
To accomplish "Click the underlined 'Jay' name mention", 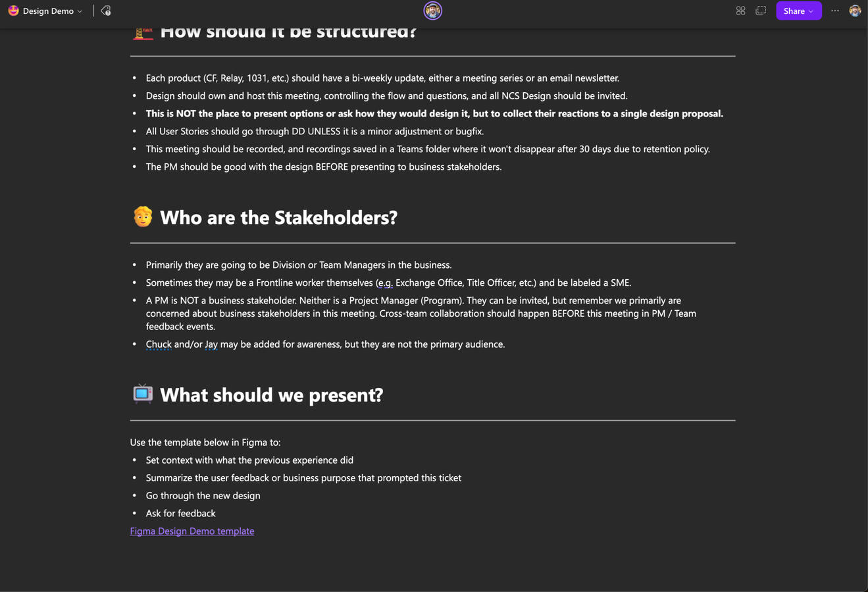I will tap(211, 344).
